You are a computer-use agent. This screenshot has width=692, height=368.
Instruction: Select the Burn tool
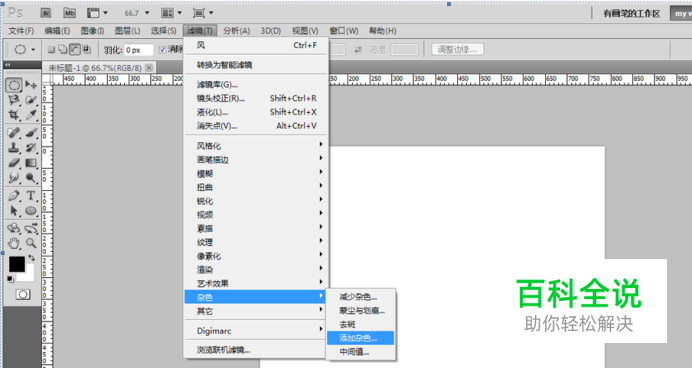(x=31, y=178)
